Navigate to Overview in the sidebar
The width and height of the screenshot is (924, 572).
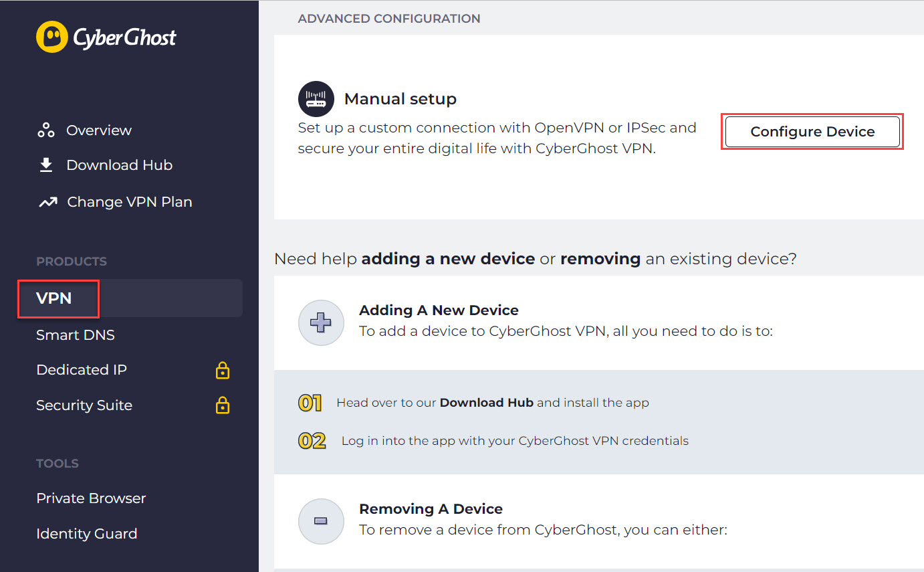pyautogui.click(x=99, y=130)
